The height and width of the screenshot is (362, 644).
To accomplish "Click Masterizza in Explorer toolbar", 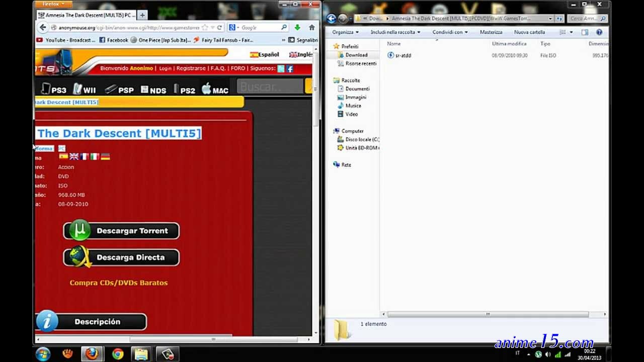I will (491, 32).
